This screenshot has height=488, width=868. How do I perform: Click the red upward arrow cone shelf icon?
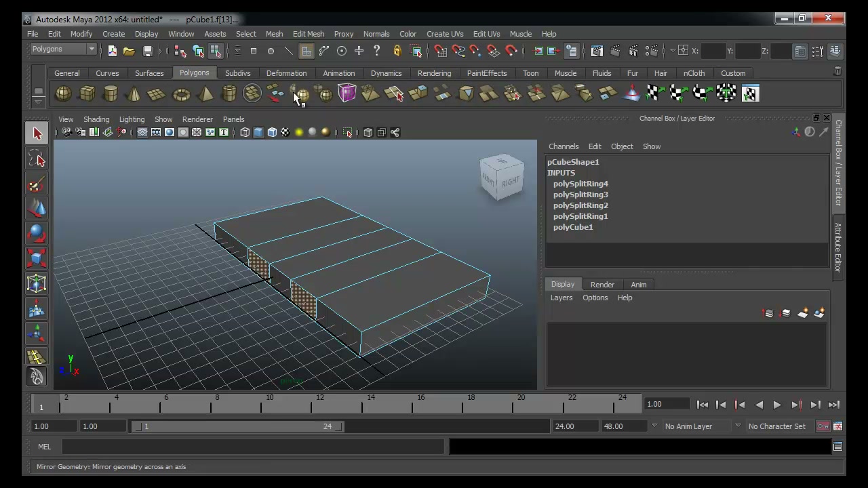pos(631,94)
